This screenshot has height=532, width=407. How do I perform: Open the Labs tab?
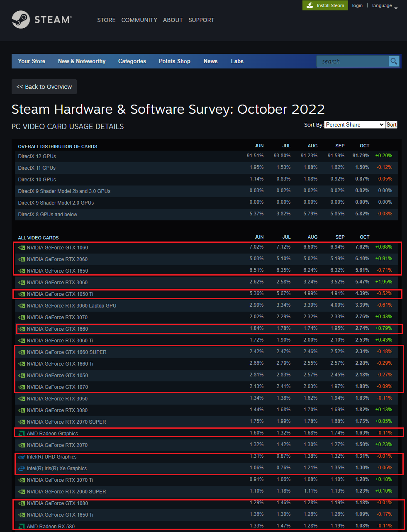pos(237,61)
